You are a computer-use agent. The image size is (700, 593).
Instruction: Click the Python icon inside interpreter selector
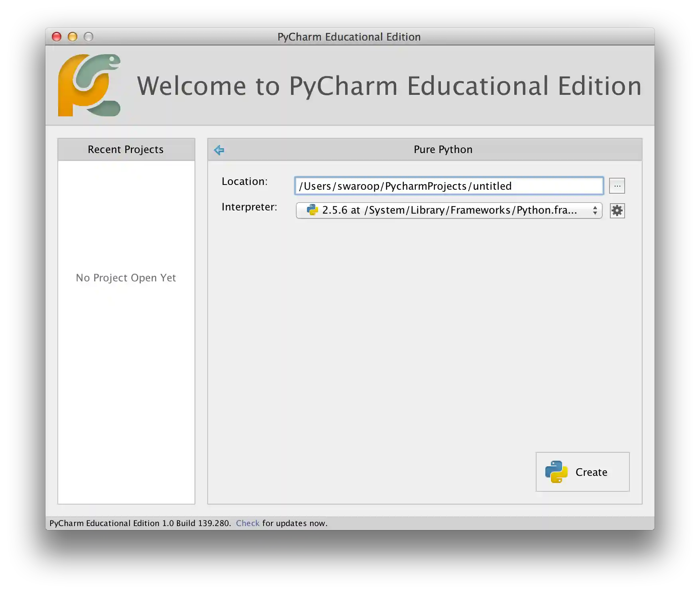[x=312, y=210]
